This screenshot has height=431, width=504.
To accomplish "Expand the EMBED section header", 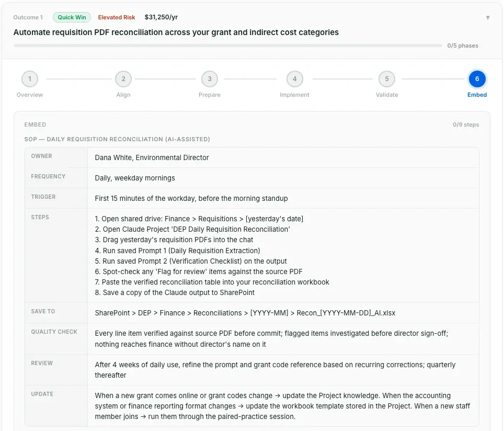I will tap(35, 124).
